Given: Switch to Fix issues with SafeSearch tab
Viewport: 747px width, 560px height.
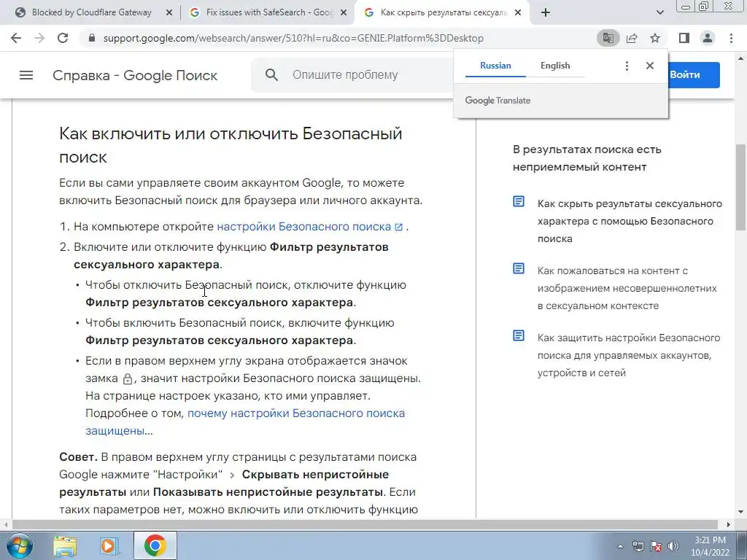Looking at the screenshot, I should (x=267, y=13).
